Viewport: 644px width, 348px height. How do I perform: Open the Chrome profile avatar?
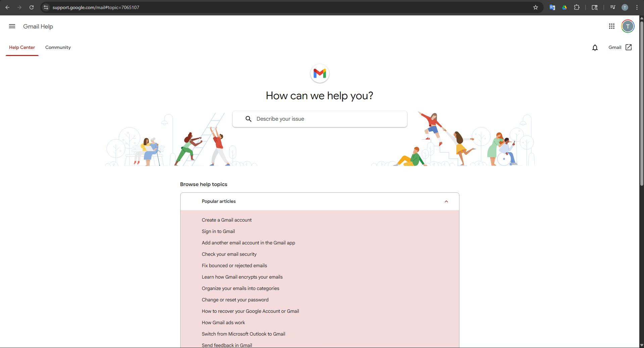(625, 7)
